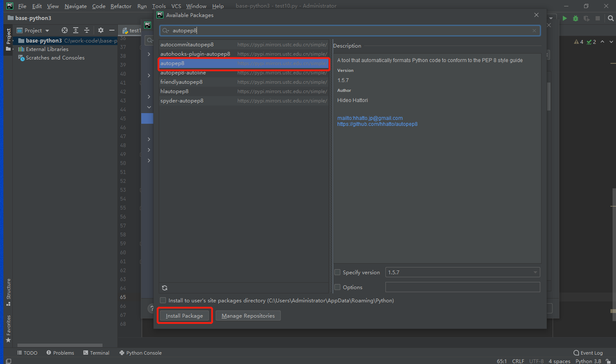The image size is (616, 364).
Task: Check Install to user's site packages directory
Action: coord(163,300)
